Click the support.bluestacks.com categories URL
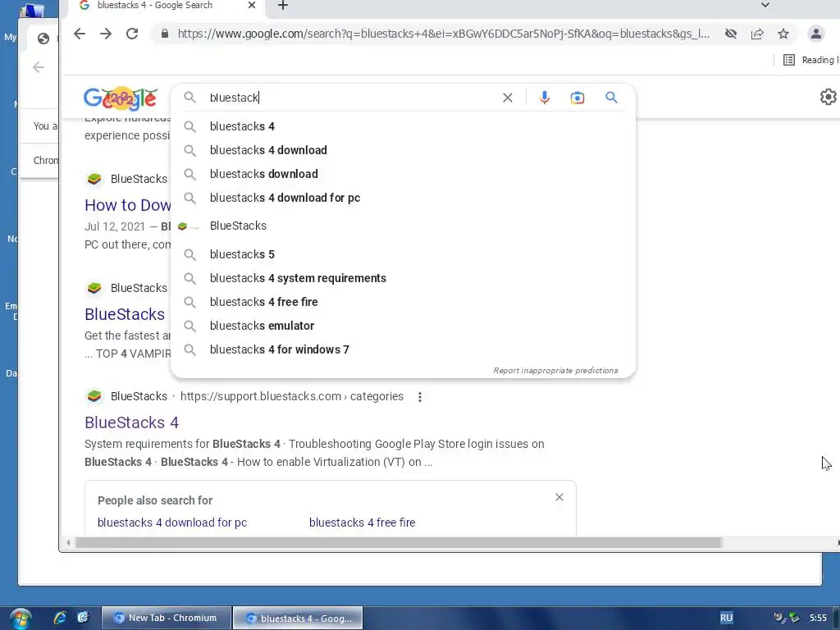Image resolution: width=840 pixels, height=630 pixels. click(292, 396)
